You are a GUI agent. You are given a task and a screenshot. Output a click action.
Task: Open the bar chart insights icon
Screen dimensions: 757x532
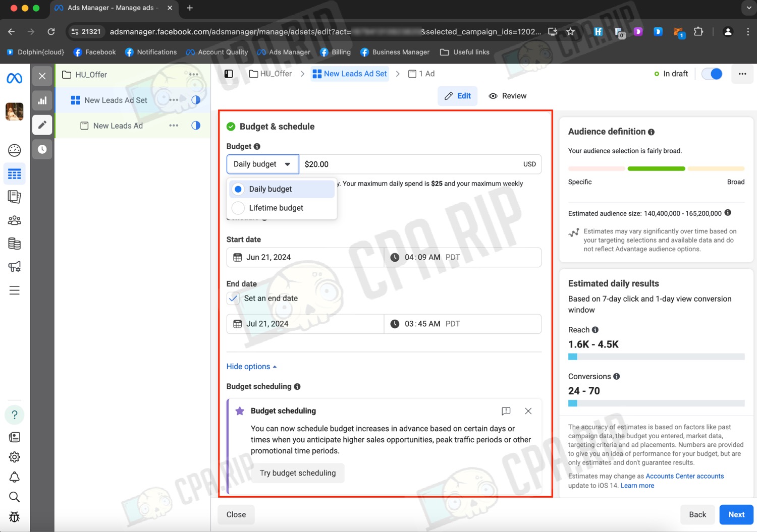tap(42, 100)
